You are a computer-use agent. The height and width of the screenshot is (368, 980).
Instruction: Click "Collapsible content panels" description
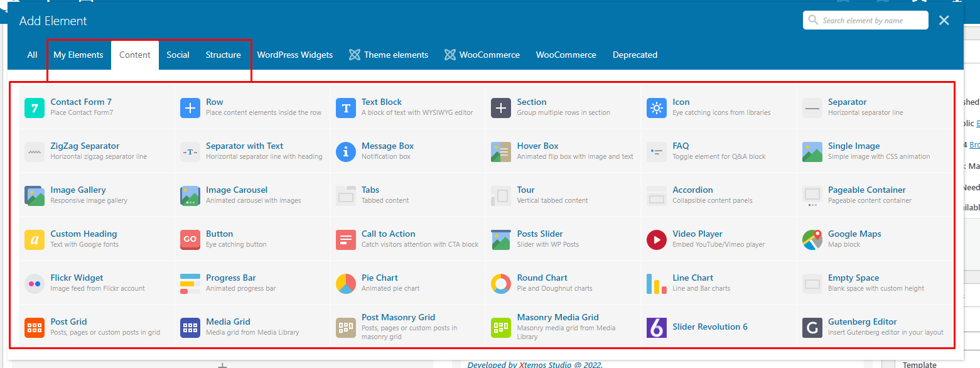(713, 200)
